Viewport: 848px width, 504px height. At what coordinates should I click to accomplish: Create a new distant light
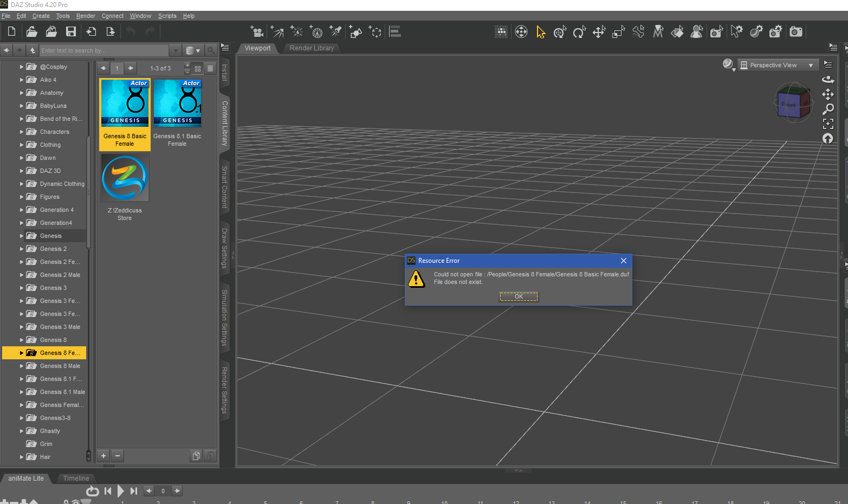coord(277,31)
